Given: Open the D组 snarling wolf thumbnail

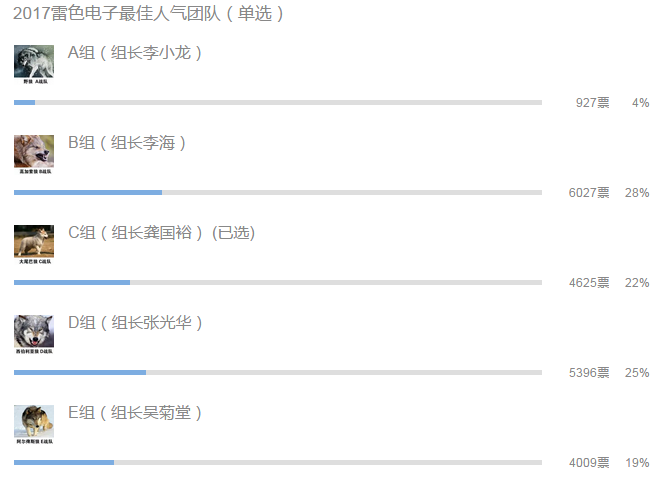Looking at the screenshot, I should click(x=34, y=334).
